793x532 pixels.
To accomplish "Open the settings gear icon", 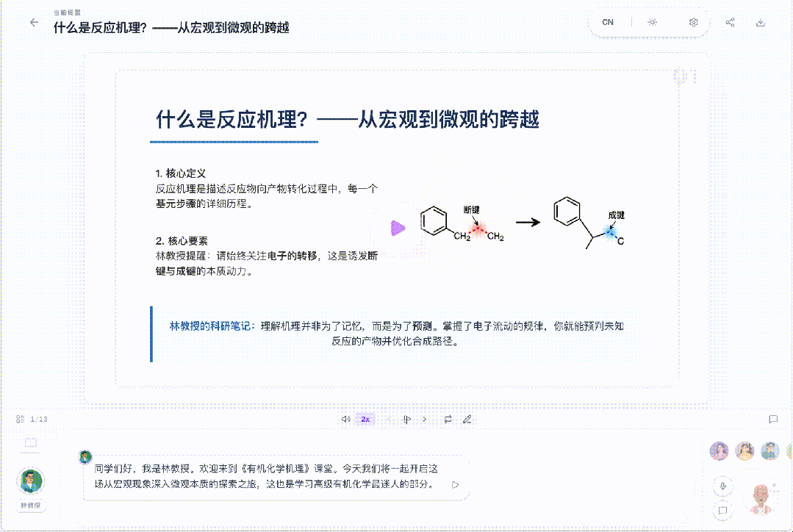I will (693, 22).
